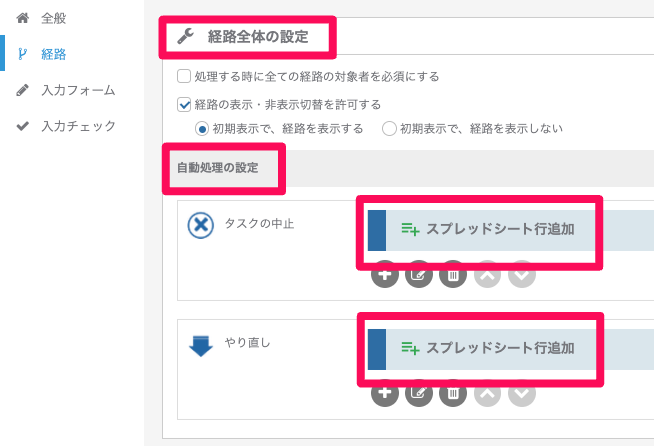Click edit icon under タスクの中止 action
Screen dimensions: 654x446
pyautogui.click(x=419, y=274)
